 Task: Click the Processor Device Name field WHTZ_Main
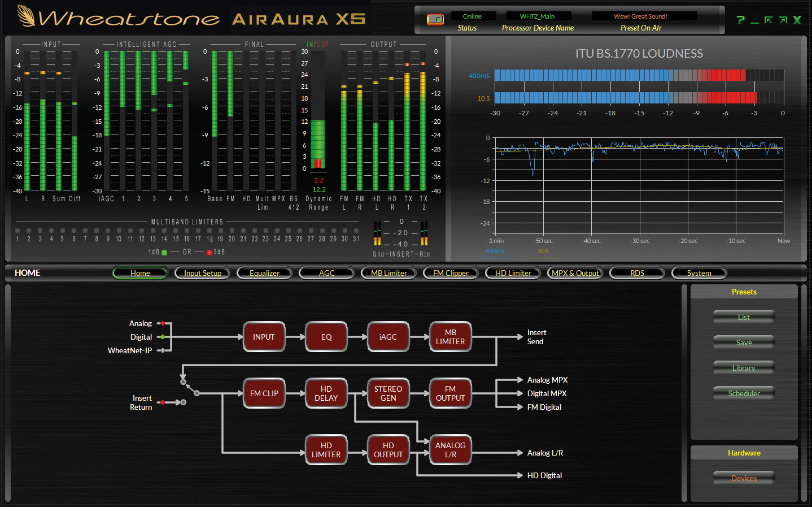538,16
